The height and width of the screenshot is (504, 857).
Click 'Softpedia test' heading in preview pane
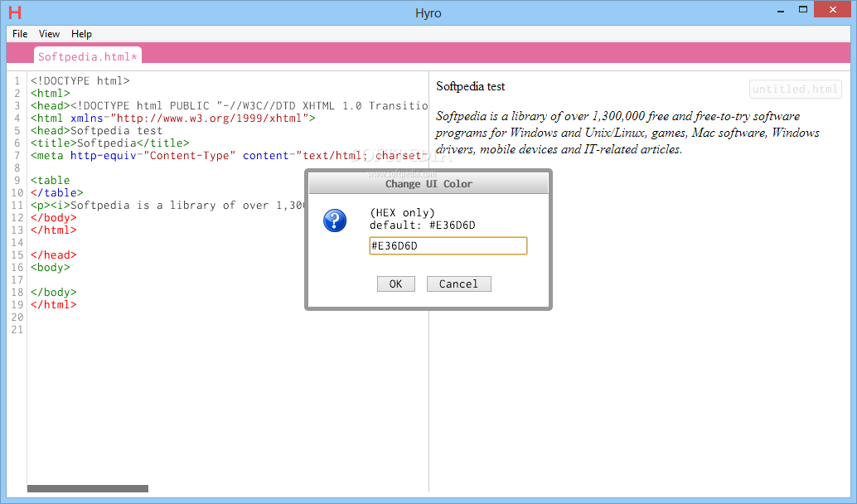click(x=471, y=86)
